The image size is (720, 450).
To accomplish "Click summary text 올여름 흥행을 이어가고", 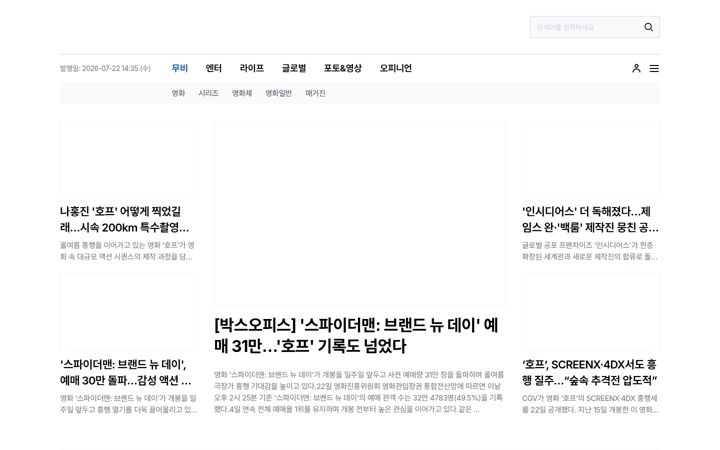I will (127, 251).
